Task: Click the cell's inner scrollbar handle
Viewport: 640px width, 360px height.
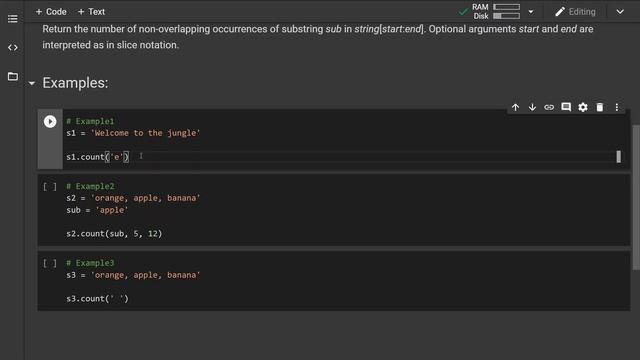Action: (618, 157)
